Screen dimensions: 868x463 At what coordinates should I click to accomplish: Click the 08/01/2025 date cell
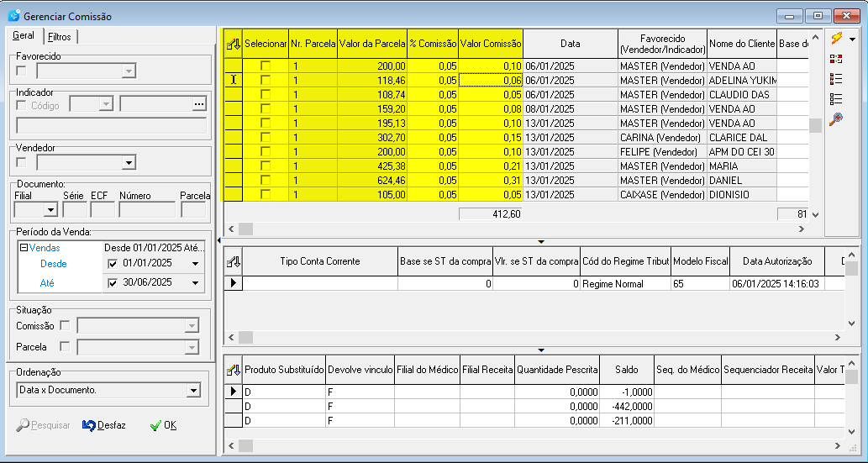[x=571, y=109]
